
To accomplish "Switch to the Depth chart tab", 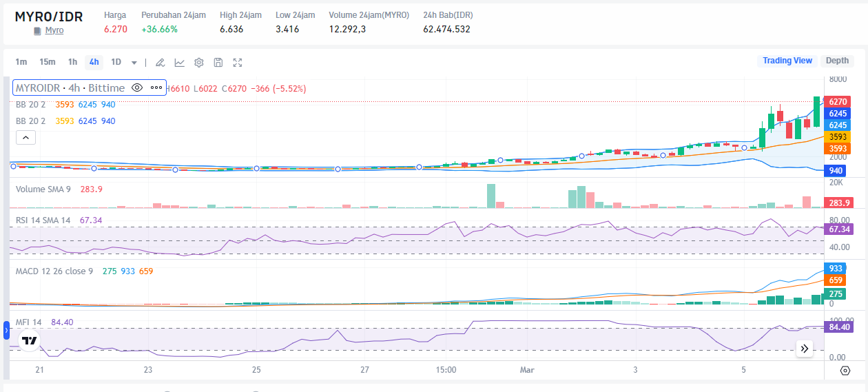I will click(x=838, y=61).
